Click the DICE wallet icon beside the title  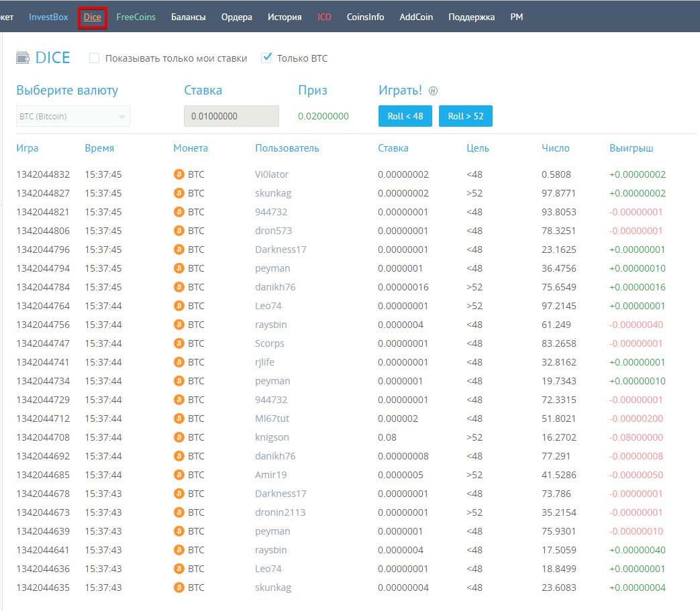coord(23,58)
